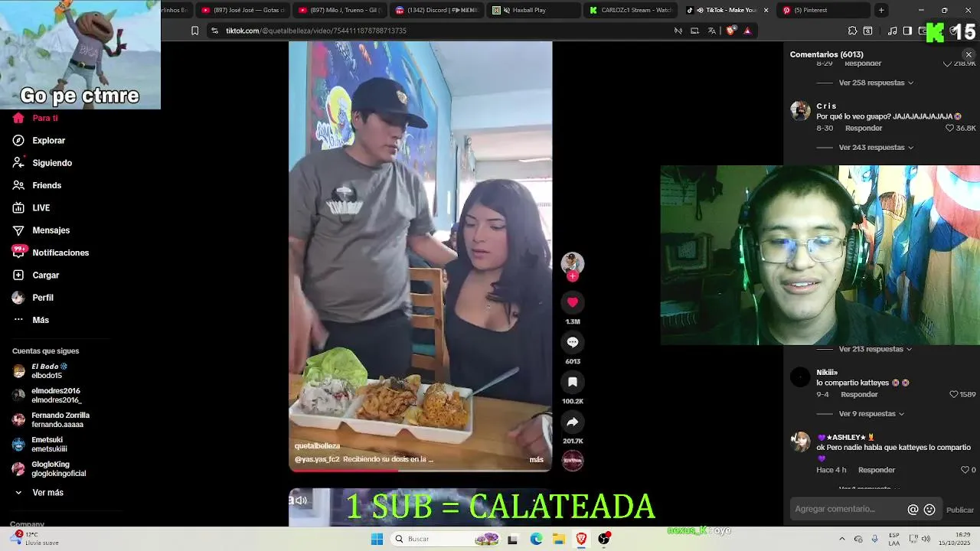
Task: Switch to the José José YouTube tab
Action: pos(243,10)
